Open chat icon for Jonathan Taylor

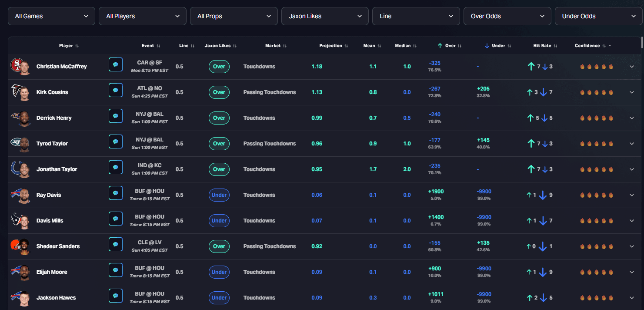[116, 167]
